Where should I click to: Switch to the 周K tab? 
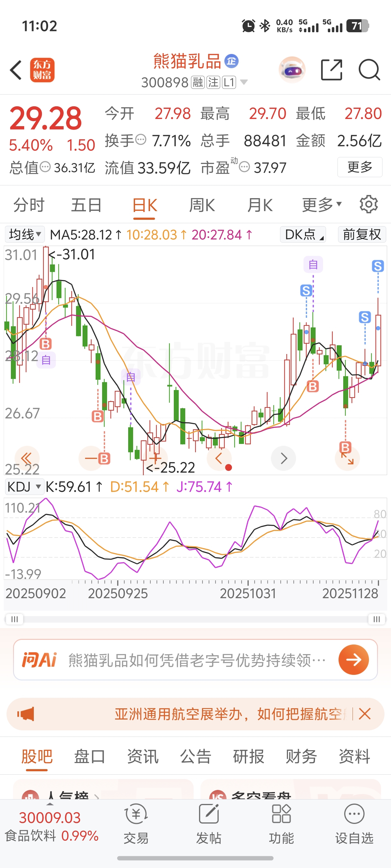tap(202, 205)
